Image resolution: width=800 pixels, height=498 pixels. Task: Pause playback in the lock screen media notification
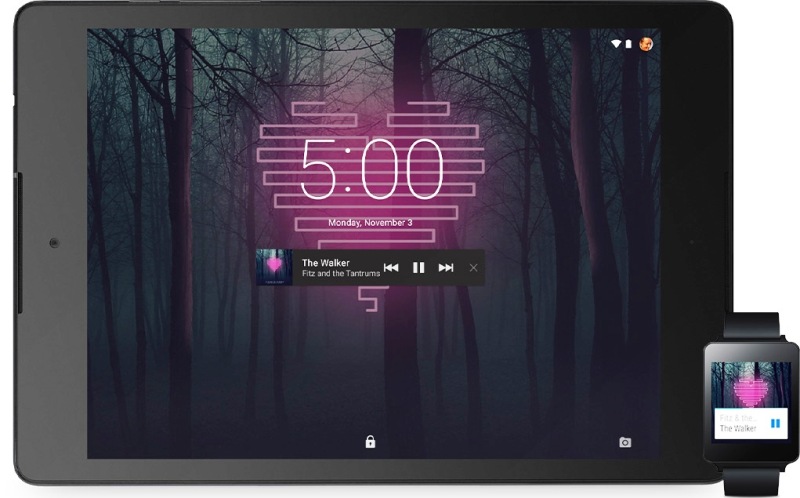tap(419, 267)
